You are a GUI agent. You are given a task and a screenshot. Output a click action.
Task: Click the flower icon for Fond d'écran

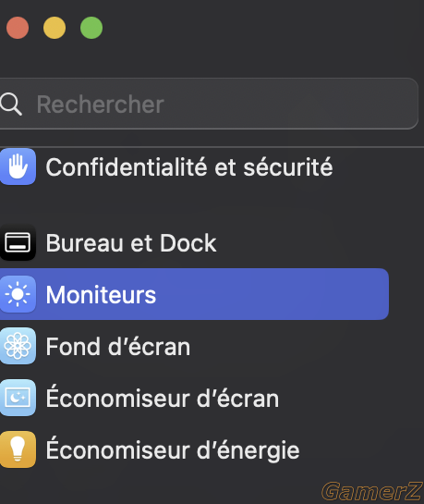point(18,346)
